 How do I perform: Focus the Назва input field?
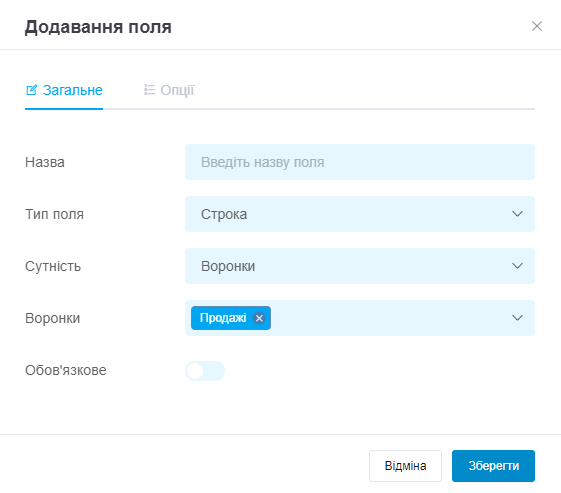[x=360, y=162]
